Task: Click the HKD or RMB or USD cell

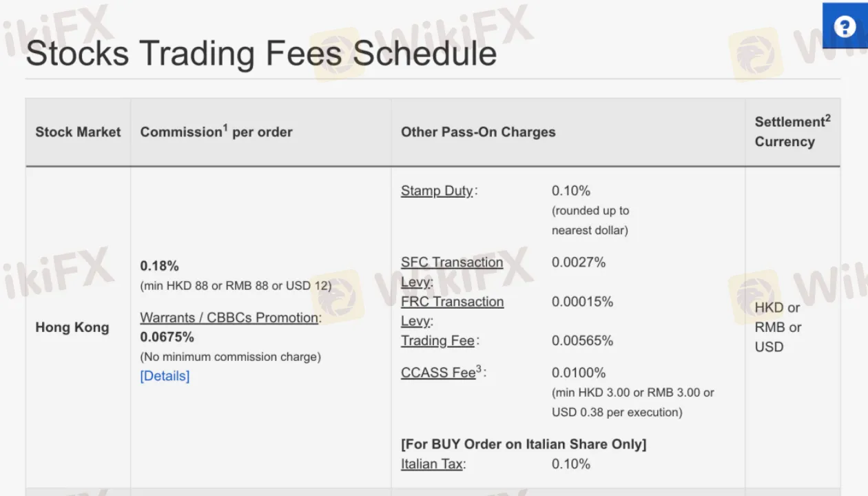Action: coord(778,327)
